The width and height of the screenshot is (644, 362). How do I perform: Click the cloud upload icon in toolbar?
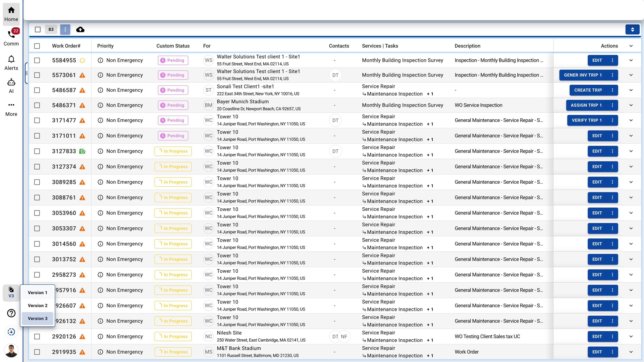[80, 29]
